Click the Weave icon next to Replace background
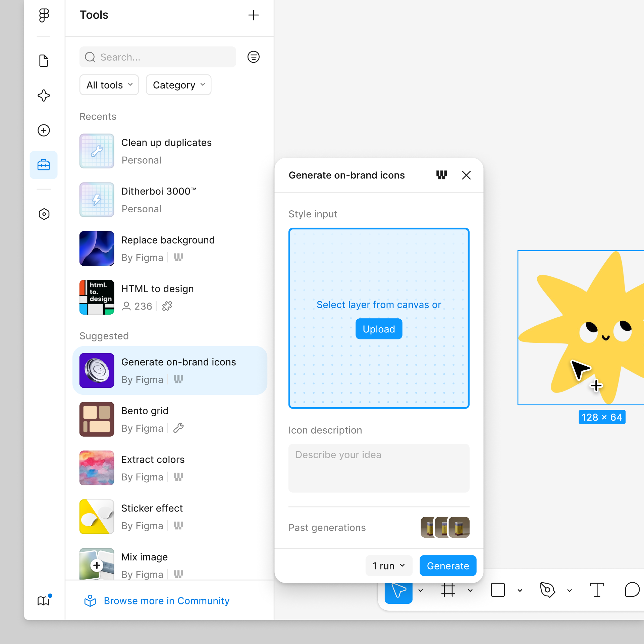Viewport: 644px width, 644px height. pos(178,257)
